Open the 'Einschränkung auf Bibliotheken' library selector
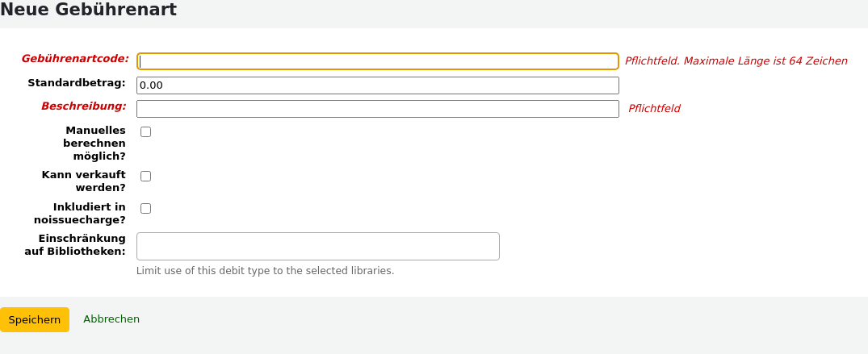This screenshot has height=354, width=868. [318, 246]
